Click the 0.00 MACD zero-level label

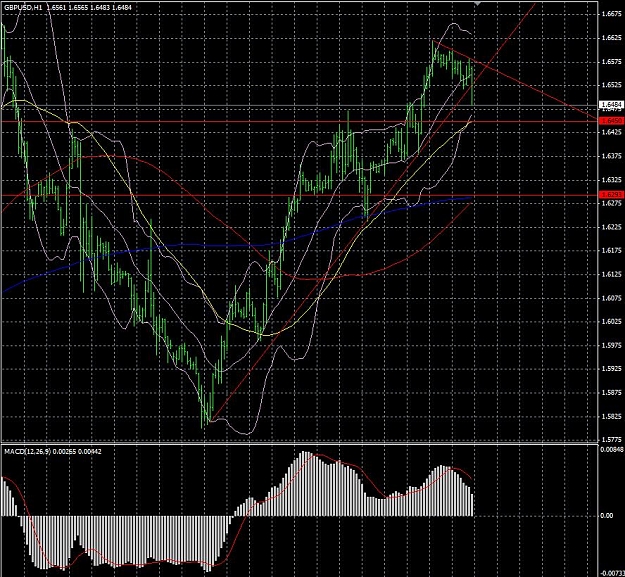point(607,516)
